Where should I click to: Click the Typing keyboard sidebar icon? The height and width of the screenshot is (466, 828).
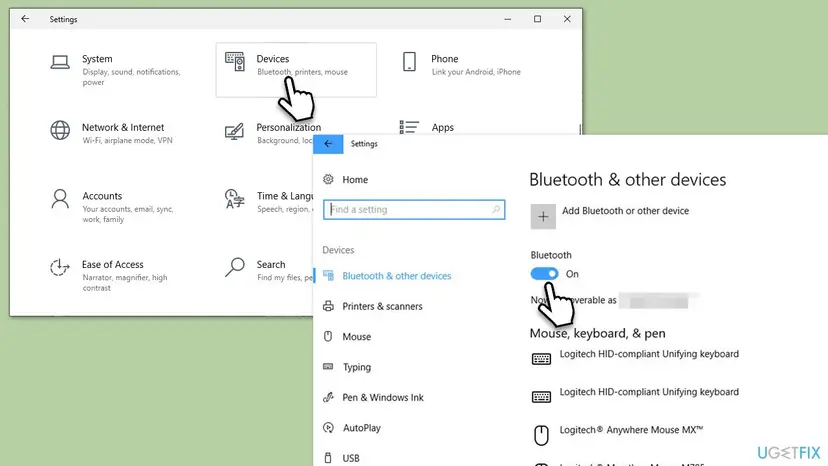point(328,367)
